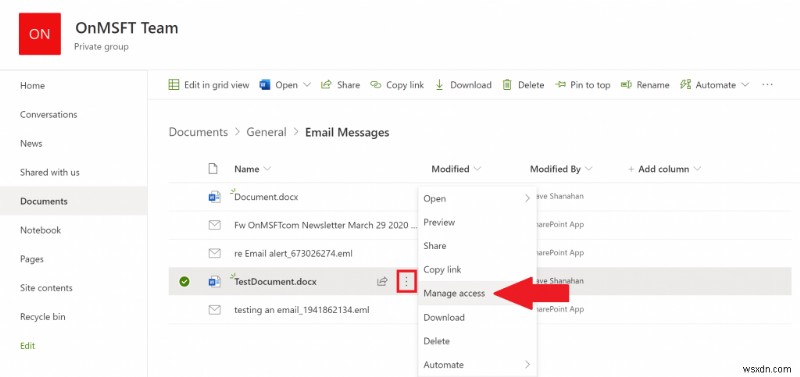Expand the Open dropdown arrow in toolbar
Screen dimensions: 800x377
(x=307, y=85)
